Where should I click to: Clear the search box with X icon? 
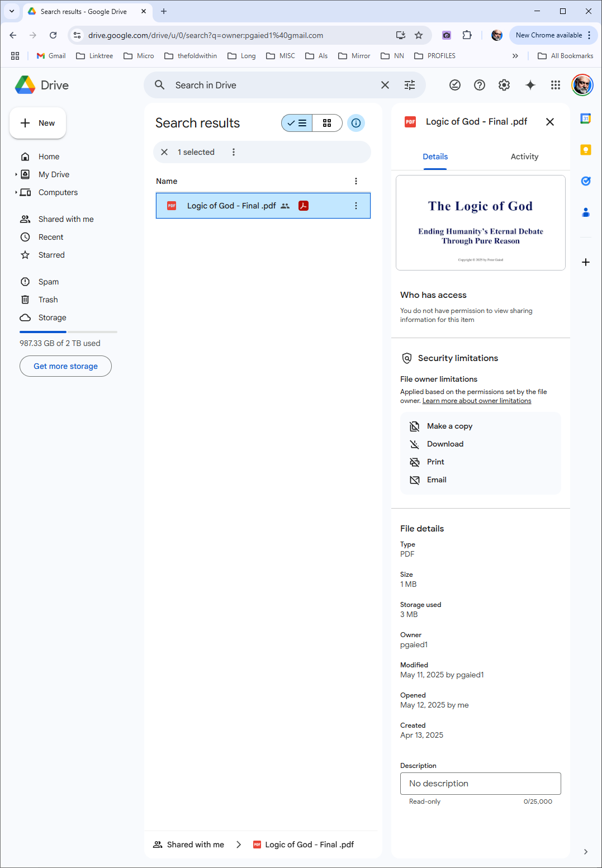pos(385,85)
